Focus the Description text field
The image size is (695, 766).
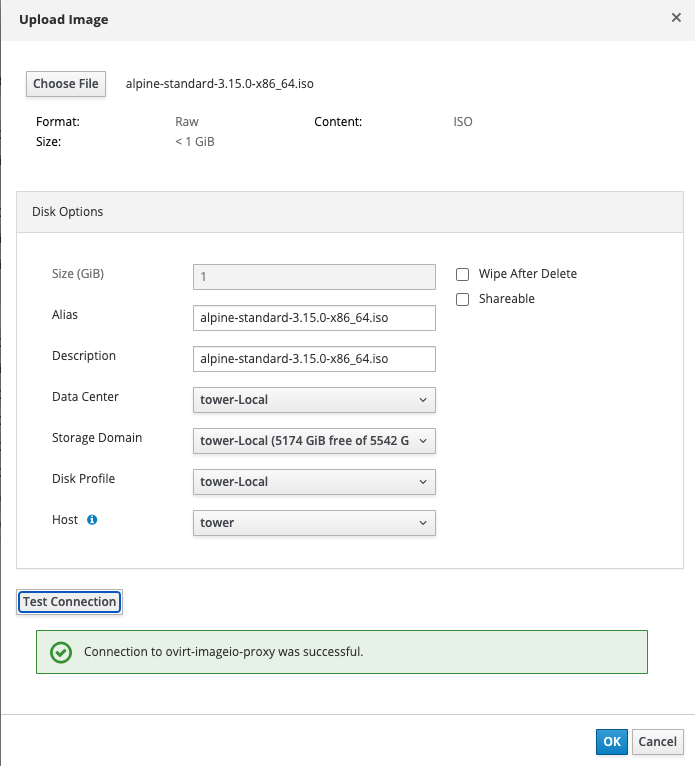click(x=314, y=359)
